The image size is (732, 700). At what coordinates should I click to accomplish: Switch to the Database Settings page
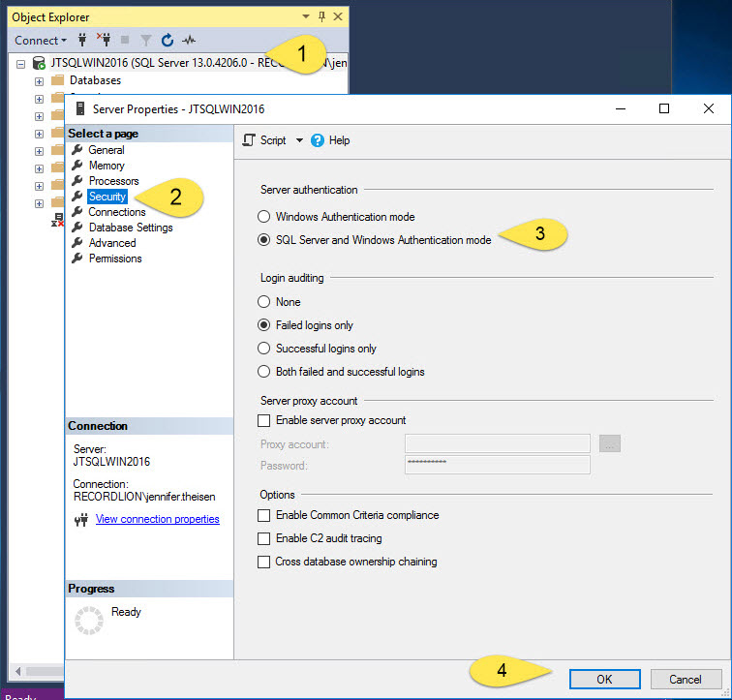pos(131,228)
